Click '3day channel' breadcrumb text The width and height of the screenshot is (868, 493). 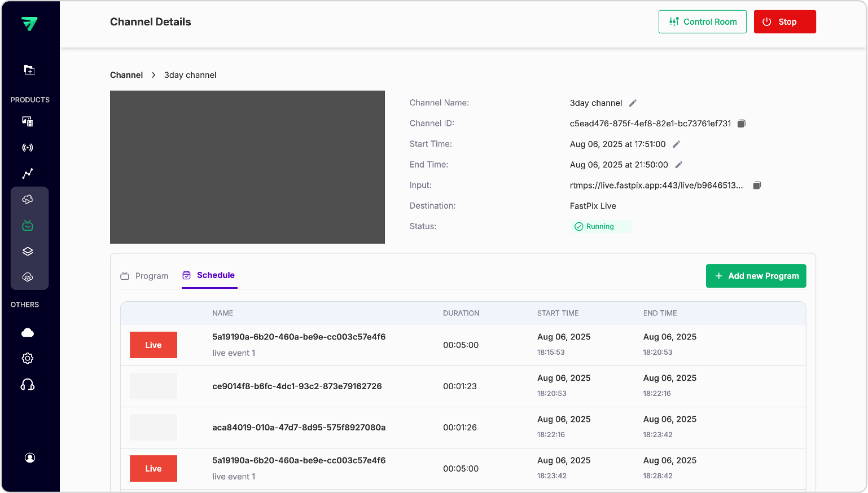190,75
